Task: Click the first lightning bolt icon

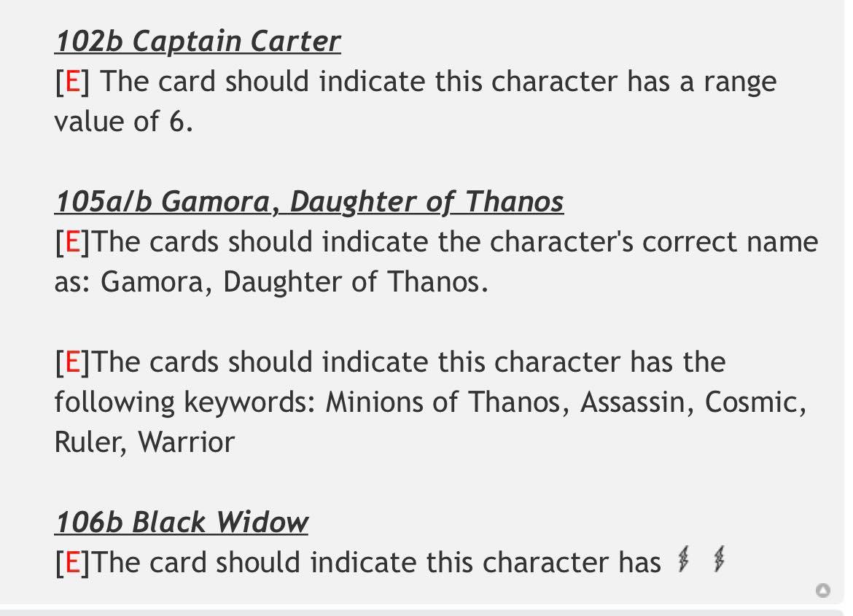Action: coord(684,559)
